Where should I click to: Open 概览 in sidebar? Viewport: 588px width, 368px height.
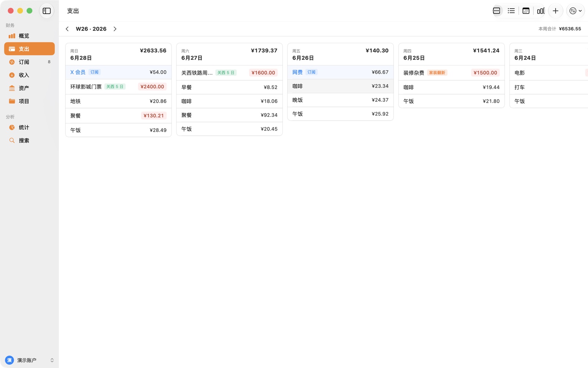pyautogui.click(x=29, y=36)
